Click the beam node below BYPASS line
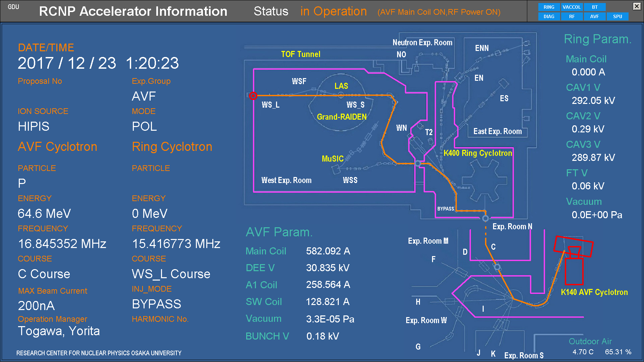The height and width of the screenshot is (362, 644). click(485, 219)
